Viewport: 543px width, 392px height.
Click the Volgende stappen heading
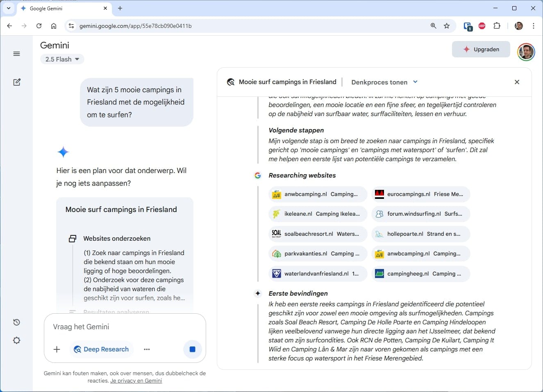(296, 130)
